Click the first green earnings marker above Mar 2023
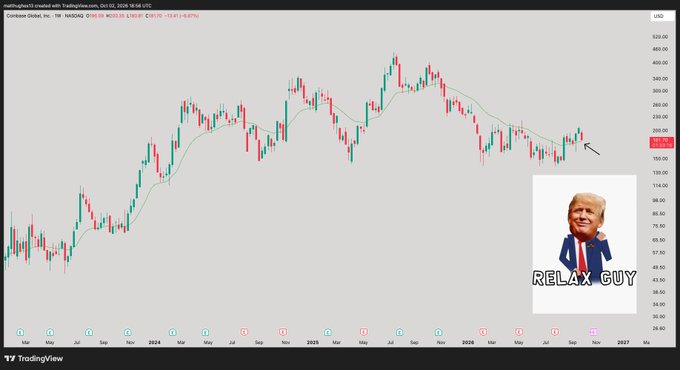The width and height of the screenshot is (680, 370). click(20, 332)
